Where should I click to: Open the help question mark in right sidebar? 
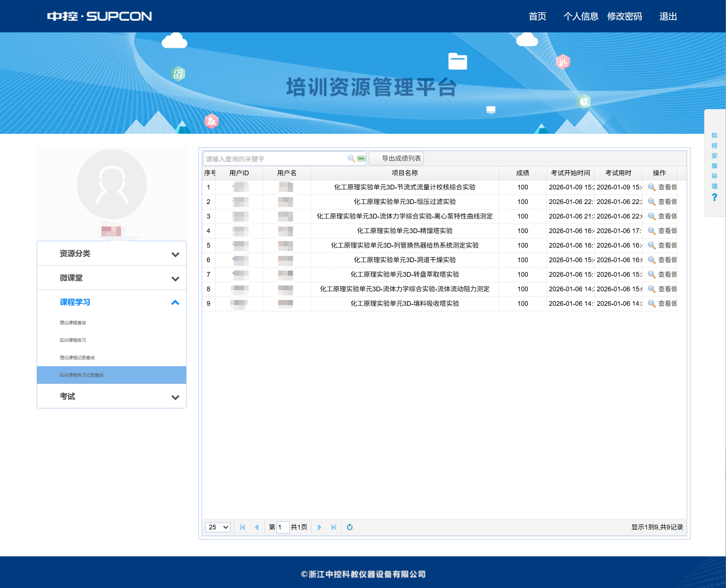pyautogui.click(x=715, y=197)
